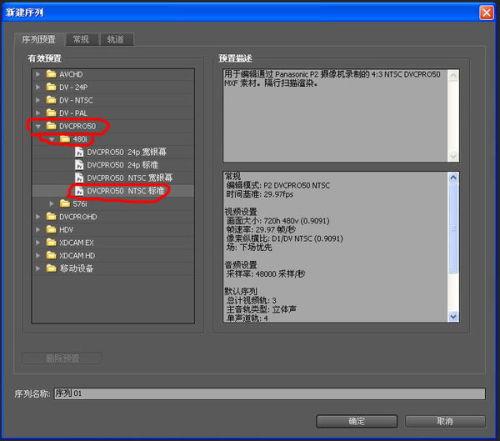Image resolution: width=500 pixels, height=441 pixels.
Task: Collapse the 480i subfolder
Action: (52, 139)
